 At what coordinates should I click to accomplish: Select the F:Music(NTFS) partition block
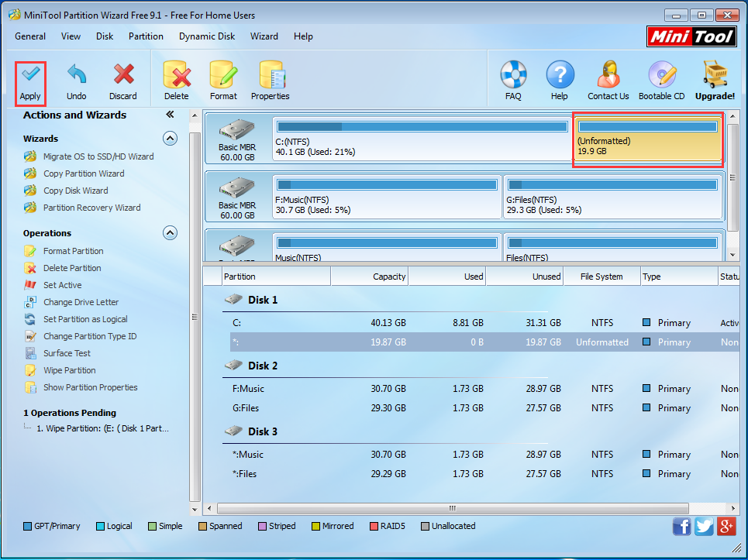387,198
